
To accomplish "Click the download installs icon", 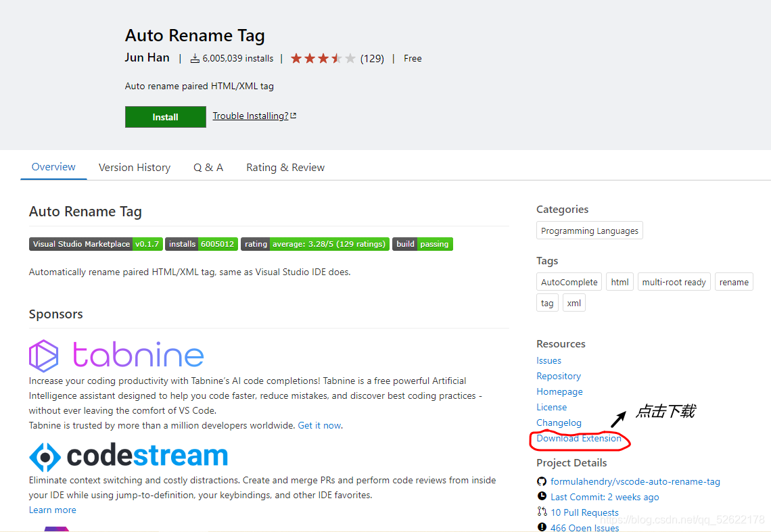I will [195, 59].
